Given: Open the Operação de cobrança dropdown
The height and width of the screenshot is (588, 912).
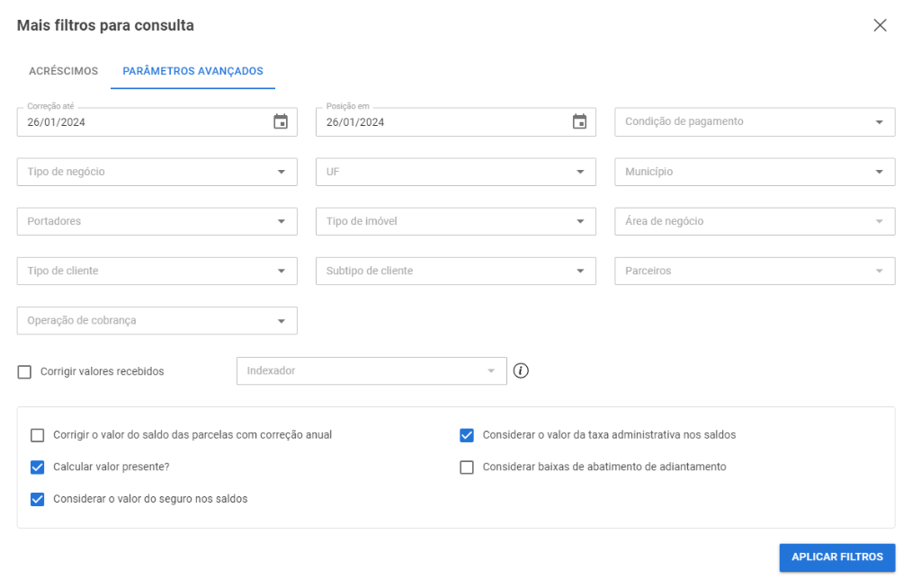Looking at the screenshot, I should click(x=156, y=320).
